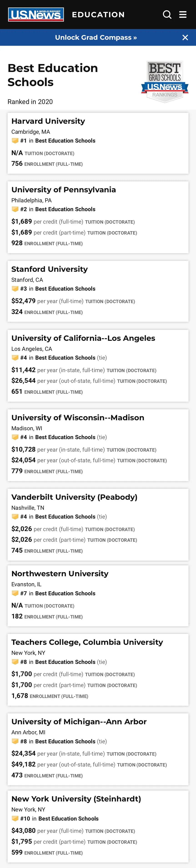Viewport: 196px width, 868px height.
Task: Click the U.S. News logo
Action: [36, 15]
